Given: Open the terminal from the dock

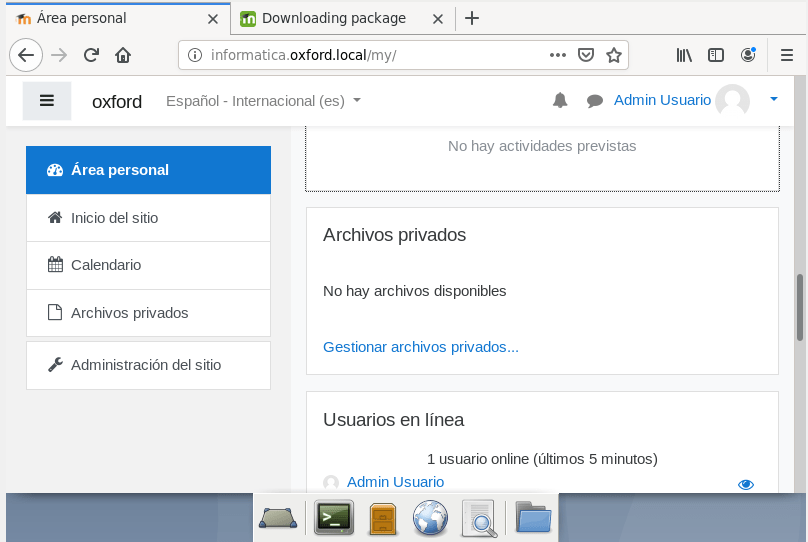Looking at the screenshot, I should tap(333, 517).
